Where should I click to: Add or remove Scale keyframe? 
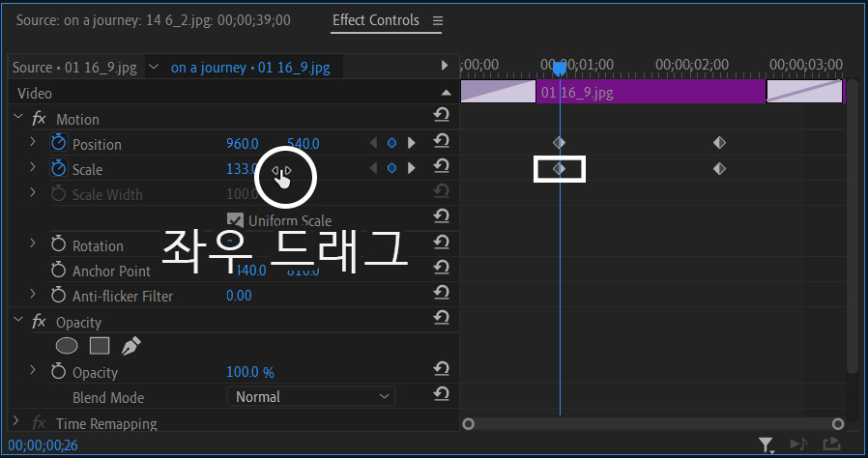coord(391,168)
